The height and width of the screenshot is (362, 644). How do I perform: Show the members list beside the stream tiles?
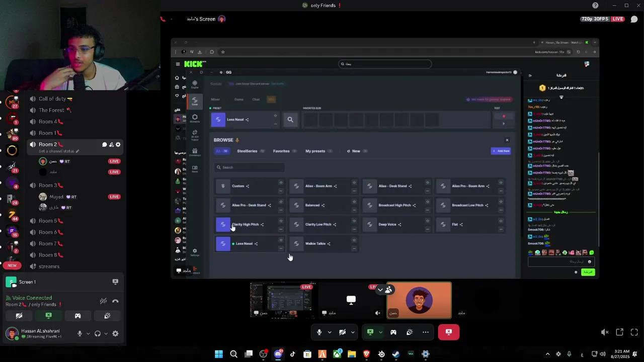click(388, 290)
